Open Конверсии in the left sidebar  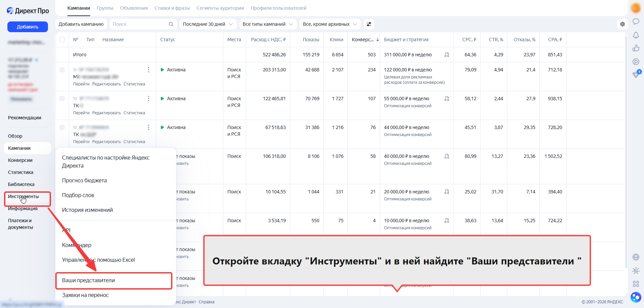point(20,160)
